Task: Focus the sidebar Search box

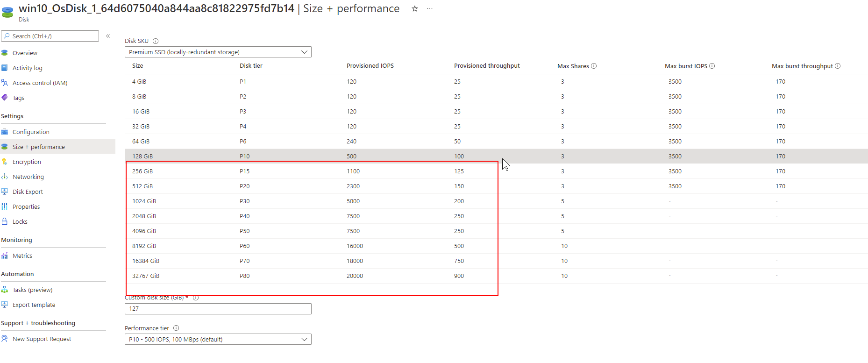Action: 50,36
